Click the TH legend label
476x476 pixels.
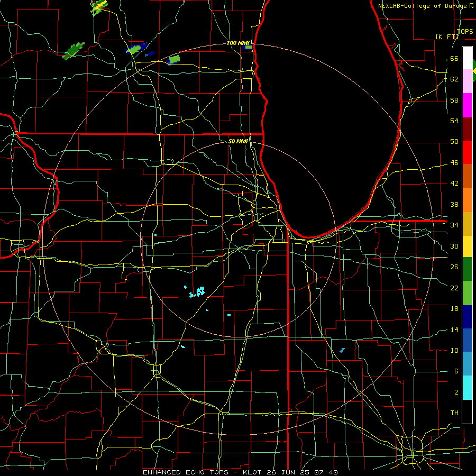[x=454, y=413]
